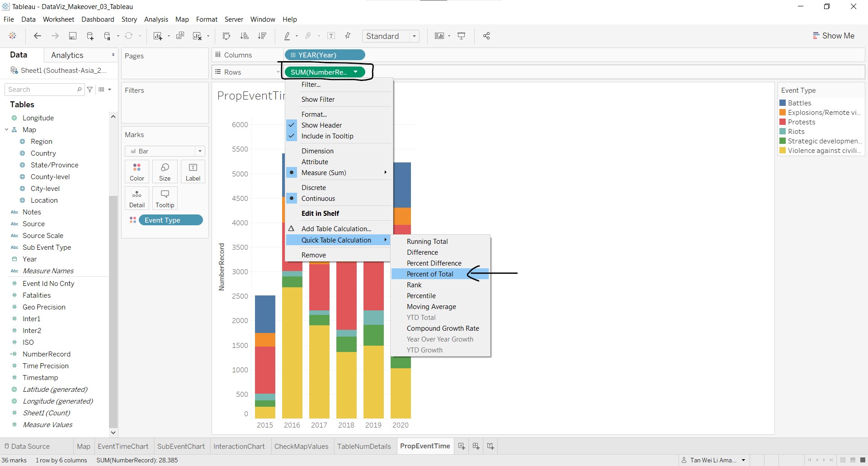The width and height of the screenshot is (868, 466).
Task: Open the Standard fit dropdown
Action: point(391,36)
